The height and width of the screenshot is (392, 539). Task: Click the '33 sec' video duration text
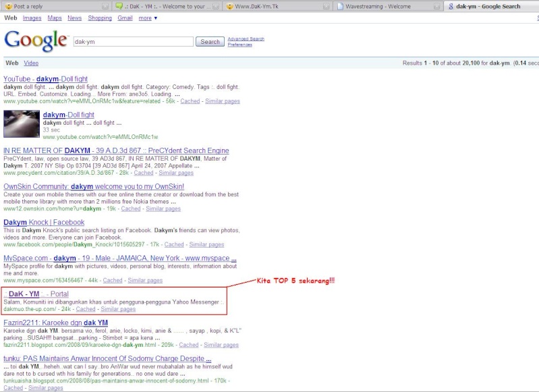tap(51, 130)
